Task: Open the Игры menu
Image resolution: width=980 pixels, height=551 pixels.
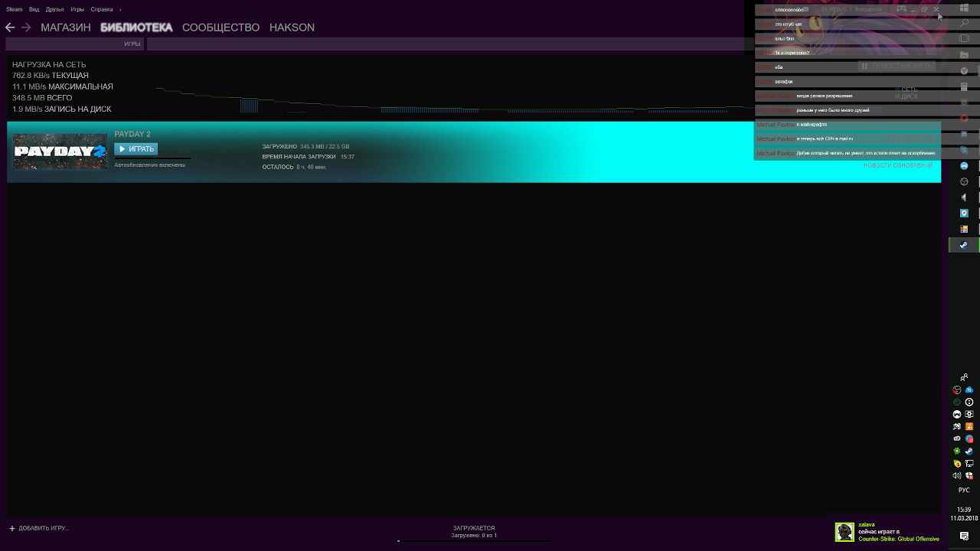Action: click(77, 9)
